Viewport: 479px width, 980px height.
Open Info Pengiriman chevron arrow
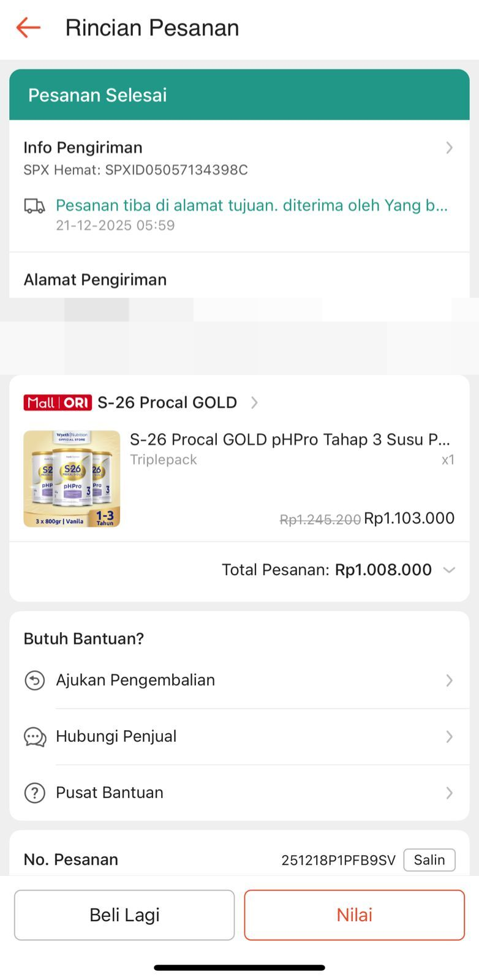tap(449, 148)
